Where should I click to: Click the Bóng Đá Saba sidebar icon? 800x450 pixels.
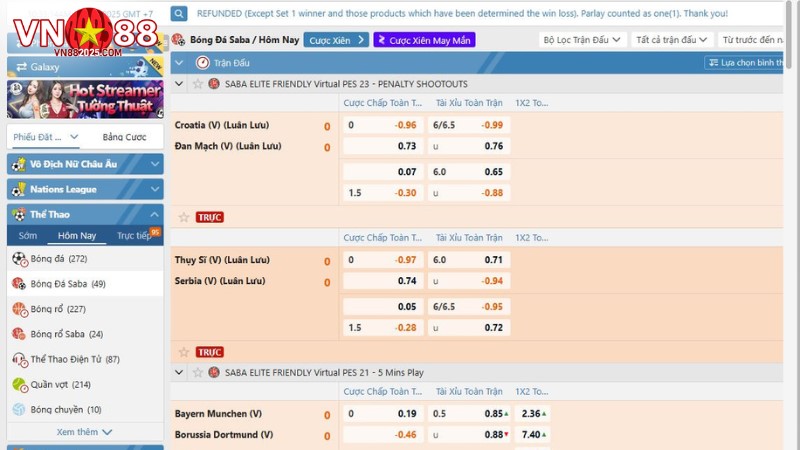[19, 284]
